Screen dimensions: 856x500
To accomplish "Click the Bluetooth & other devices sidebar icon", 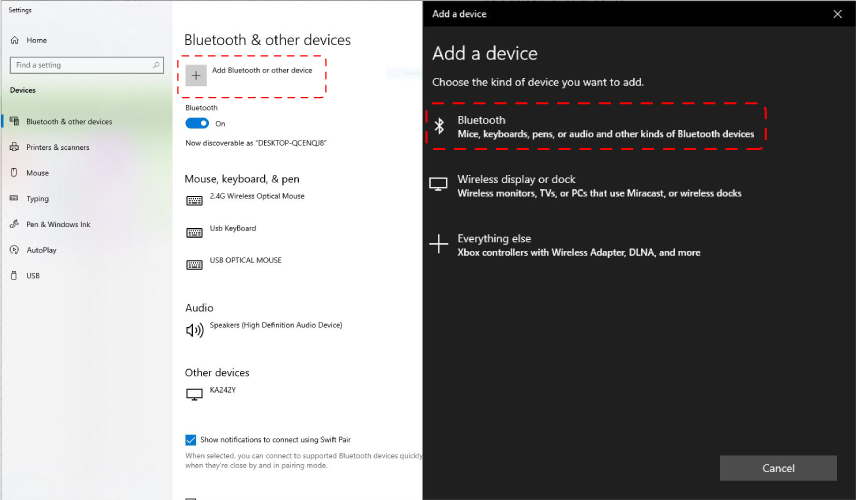I will [x=15, y=121].
